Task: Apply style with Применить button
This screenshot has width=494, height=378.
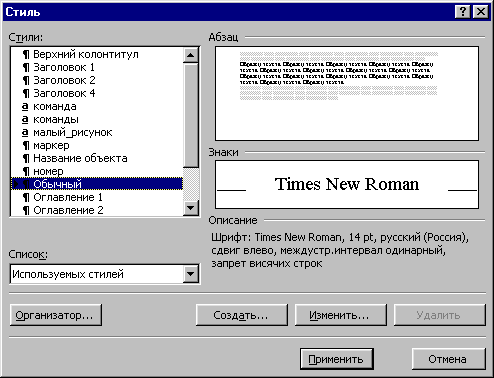Action: [x=336, y=359]
